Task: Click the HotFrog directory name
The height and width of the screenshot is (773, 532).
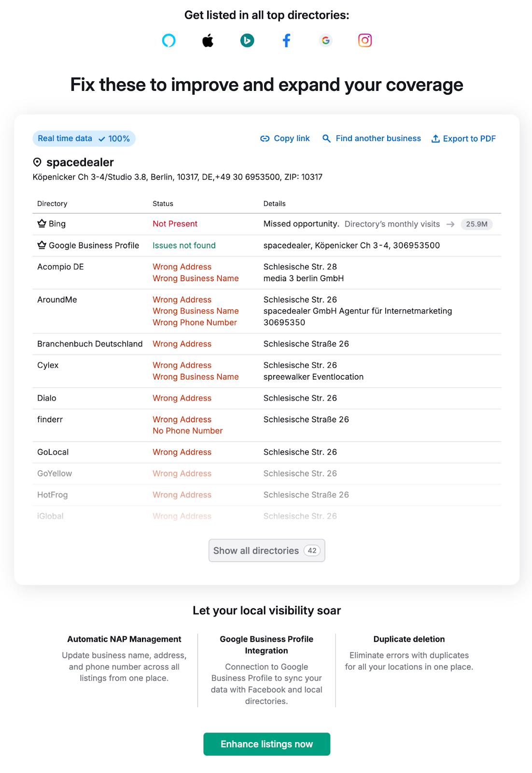Action: (53, 495)
